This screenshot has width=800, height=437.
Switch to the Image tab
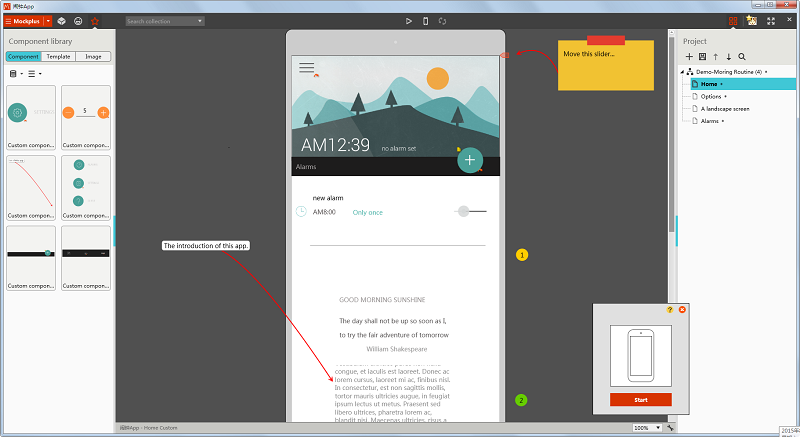[93, 57]
